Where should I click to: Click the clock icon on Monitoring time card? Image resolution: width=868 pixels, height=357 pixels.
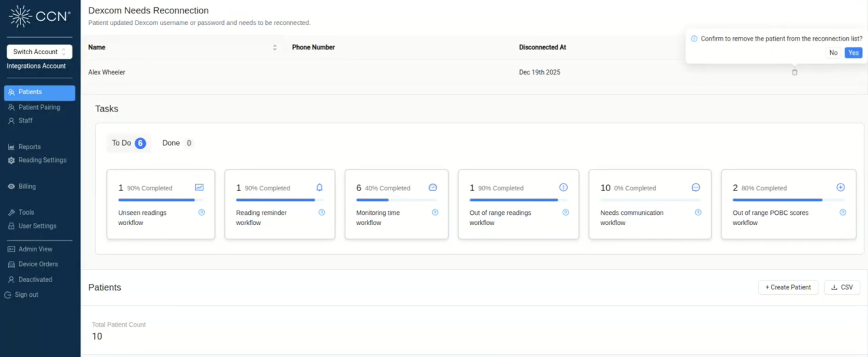(x=433, y=187)
